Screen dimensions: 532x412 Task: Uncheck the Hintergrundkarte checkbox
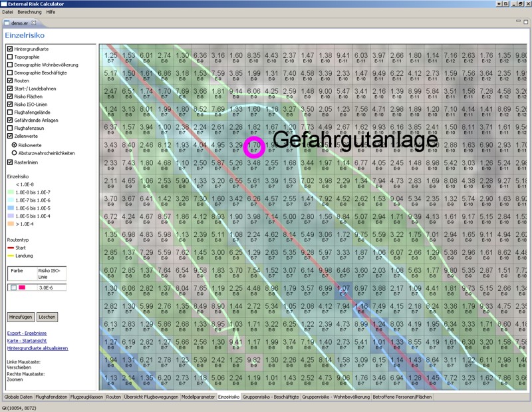[9, 49]
